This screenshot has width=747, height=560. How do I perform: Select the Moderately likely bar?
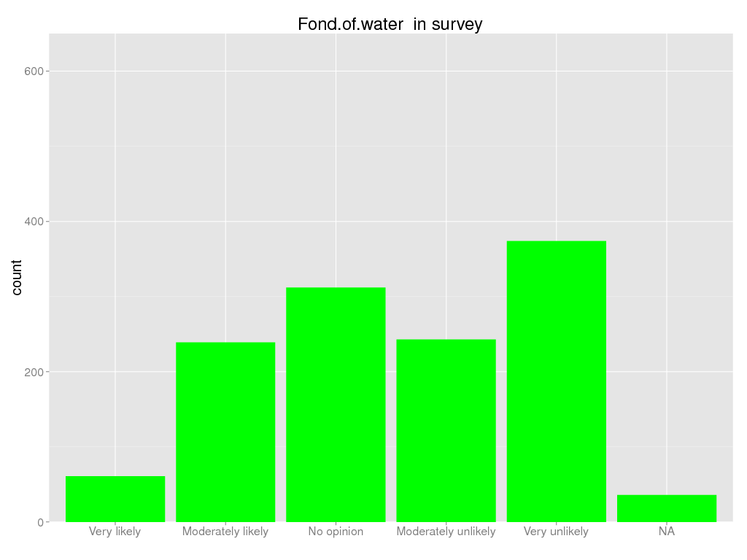(x=225, y=432)
